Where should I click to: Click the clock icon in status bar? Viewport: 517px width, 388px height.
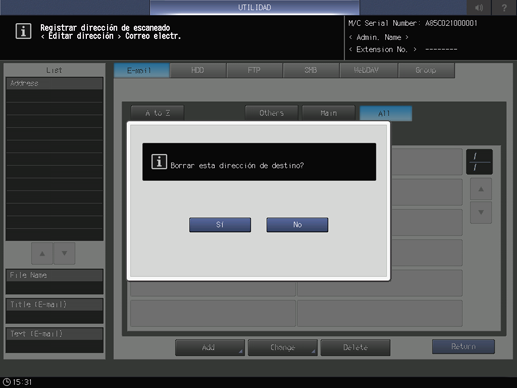point(7,382)
